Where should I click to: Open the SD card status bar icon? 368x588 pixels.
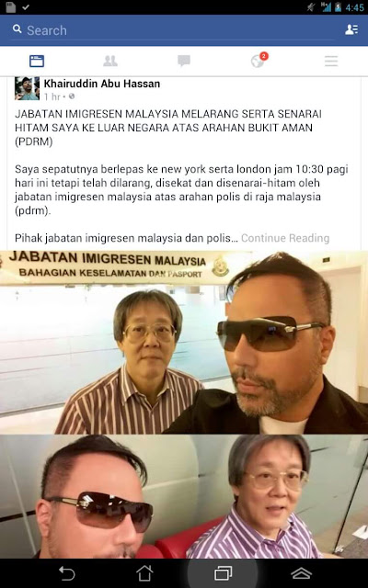11,7
